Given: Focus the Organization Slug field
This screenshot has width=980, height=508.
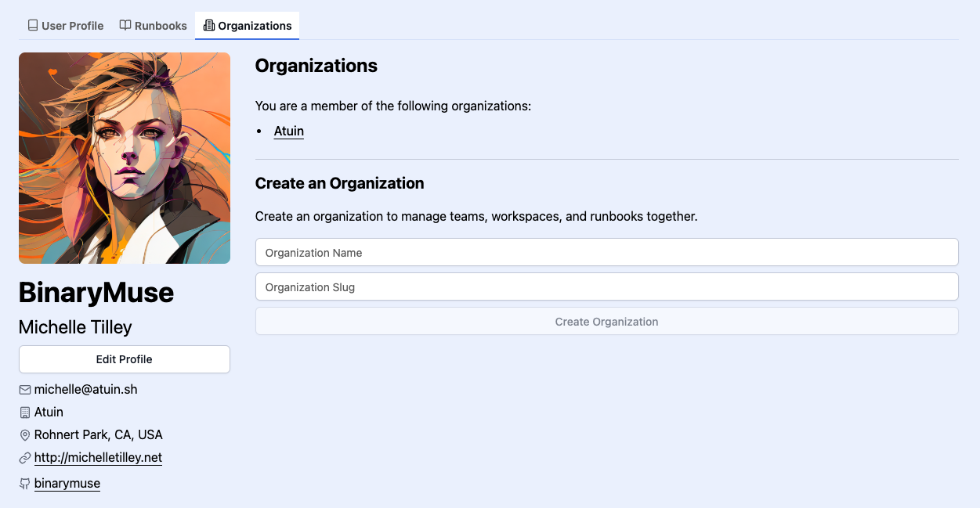Looking at the screenshot, I should [607, 287].
